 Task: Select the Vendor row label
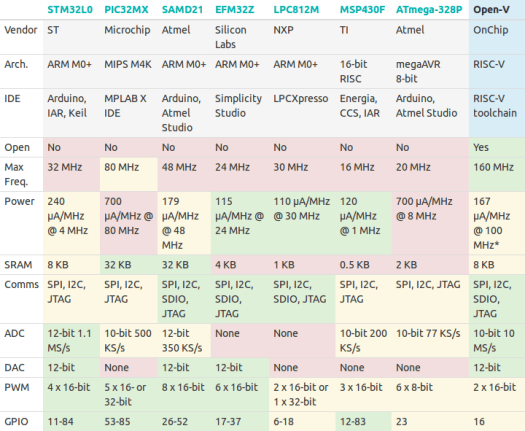(x=21, y=30)
